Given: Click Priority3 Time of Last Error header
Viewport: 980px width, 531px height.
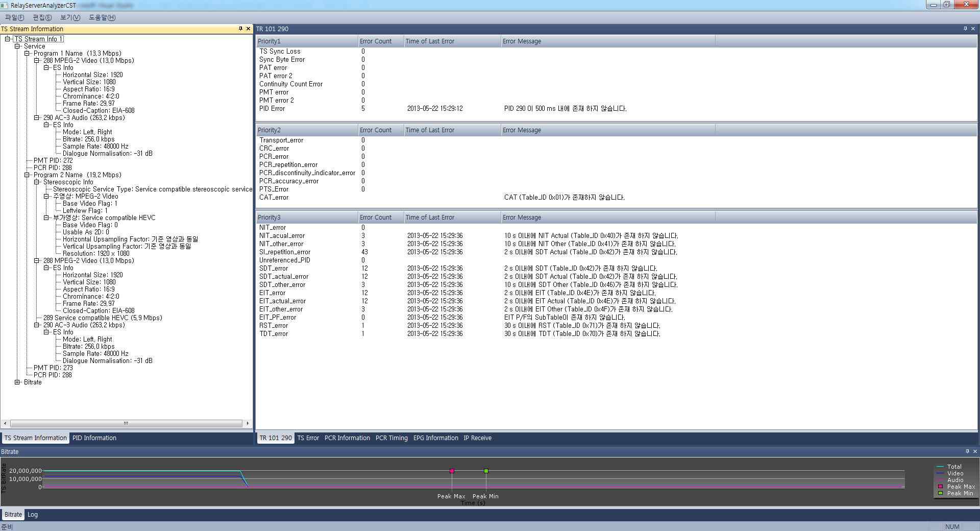Looking at the screenshot, I should coord(452,218).
